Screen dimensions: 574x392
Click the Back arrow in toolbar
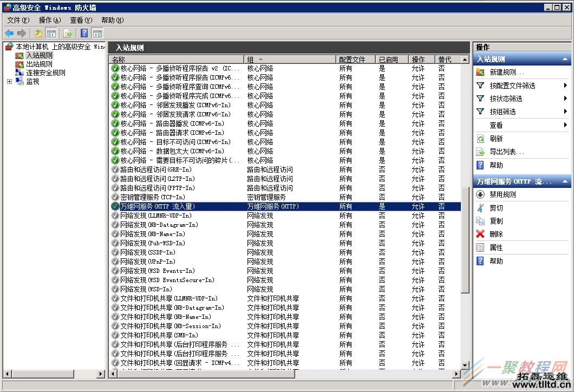[x=9, y=34]
